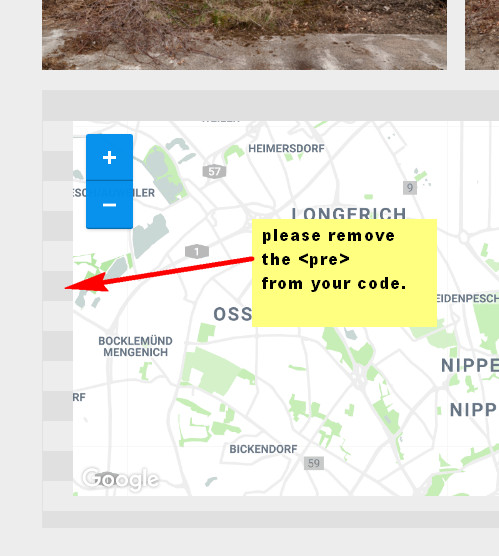Zoom out the map with minus button
Screen dimensions: 499x556
coord(109,205)
